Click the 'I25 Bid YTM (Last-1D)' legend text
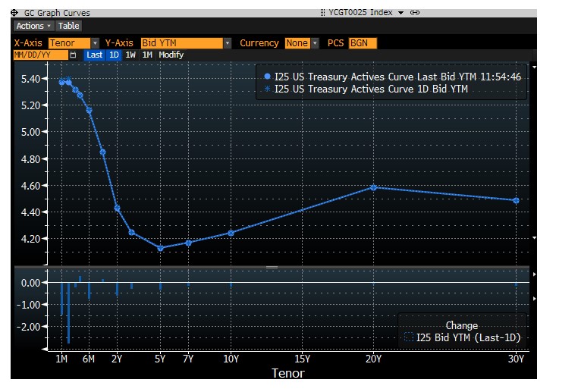 tap(468, 337)
